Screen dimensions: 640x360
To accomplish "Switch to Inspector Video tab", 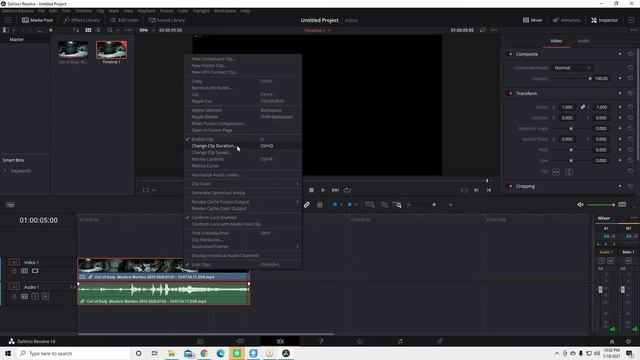I will [x=556, y=41].
